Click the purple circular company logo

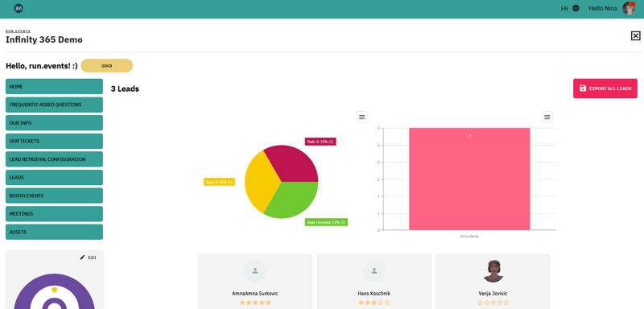(54, 291)
